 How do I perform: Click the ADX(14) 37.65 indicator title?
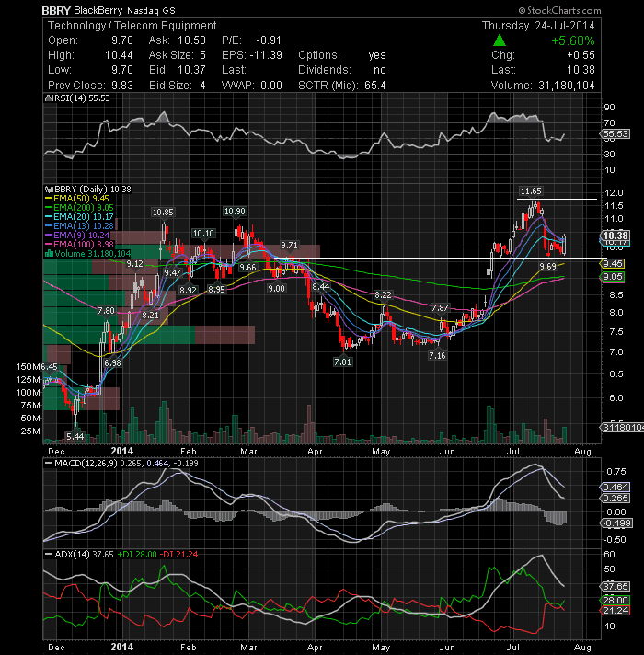pyautogui.click(x=84, y=555)
